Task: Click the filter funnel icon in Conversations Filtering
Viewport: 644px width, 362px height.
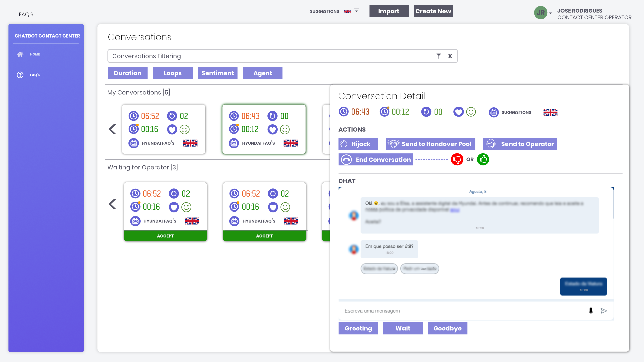Action: point(439,56)
